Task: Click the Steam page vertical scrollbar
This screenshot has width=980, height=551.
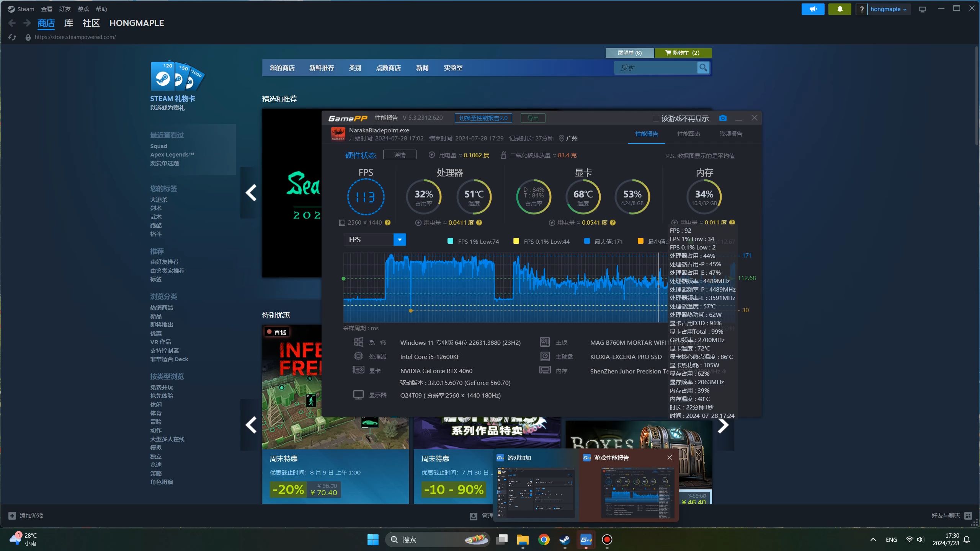Action: tap(976, 96)
